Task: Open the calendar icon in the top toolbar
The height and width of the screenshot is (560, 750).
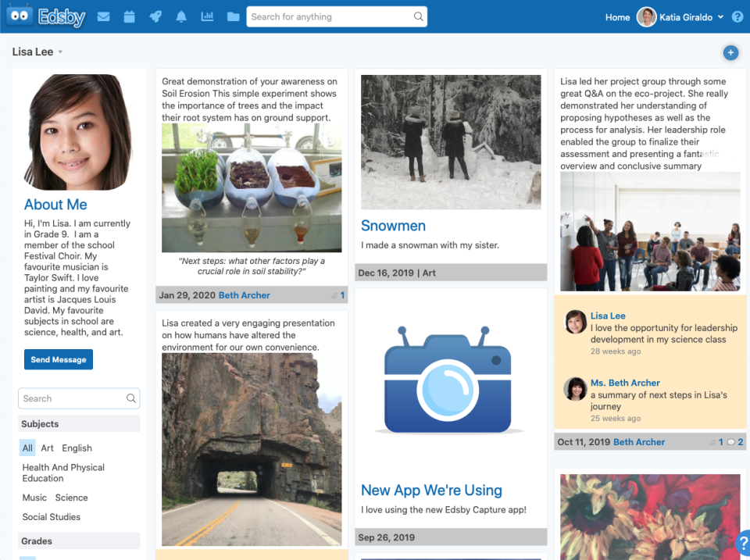Action: coord(130,16)
